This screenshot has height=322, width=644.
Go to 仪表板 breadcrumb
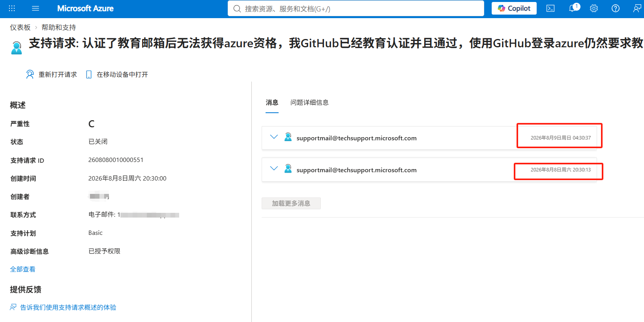[x=20, y=27]
